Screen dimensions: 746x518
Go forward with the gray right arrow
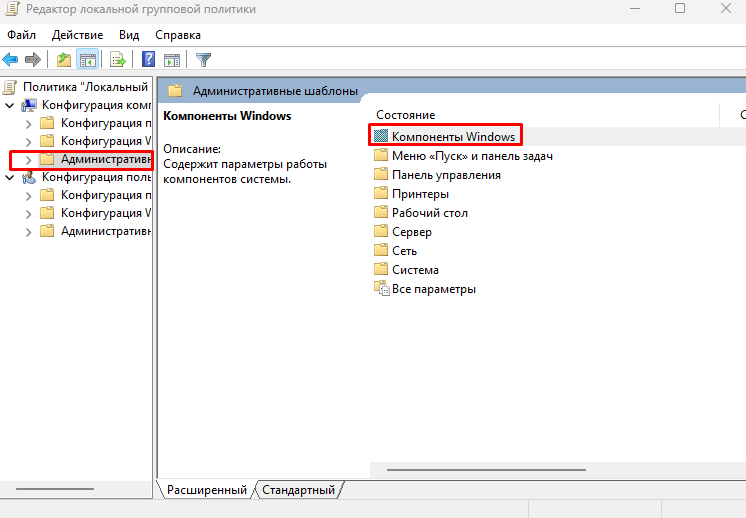coord(33,59)
